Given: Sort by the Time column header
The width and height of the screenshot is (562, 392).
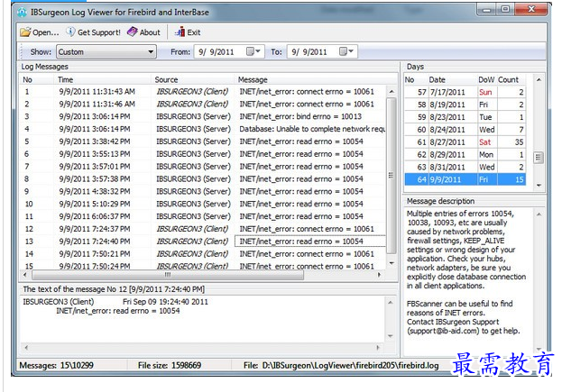Looking at the screenshot, I should click(x=66, y=80).
